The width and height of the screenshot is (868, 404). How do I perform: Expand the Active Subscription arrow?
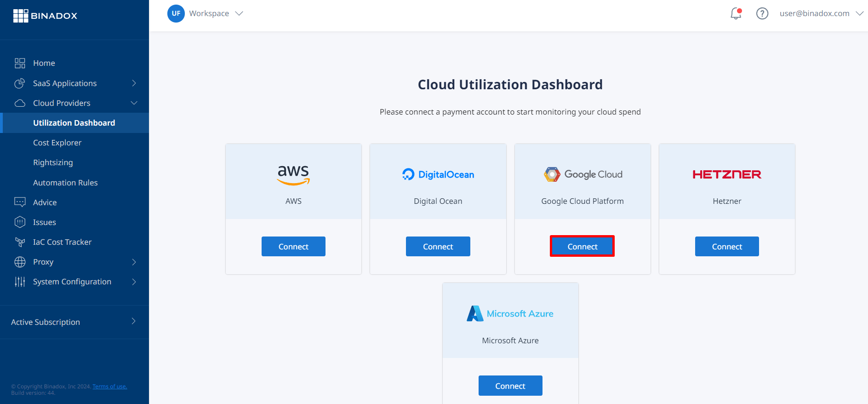pos(134,321)
